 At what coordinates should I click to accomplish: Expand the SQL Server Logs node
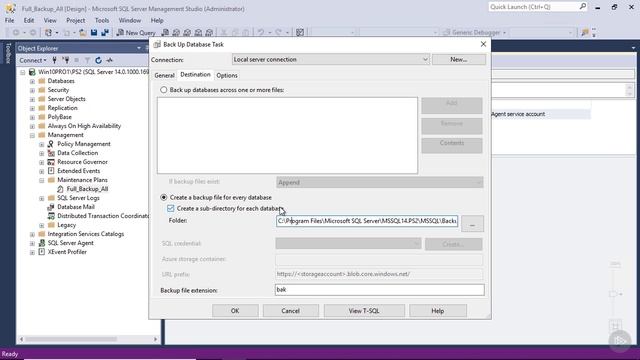click(x=42, y=198)
